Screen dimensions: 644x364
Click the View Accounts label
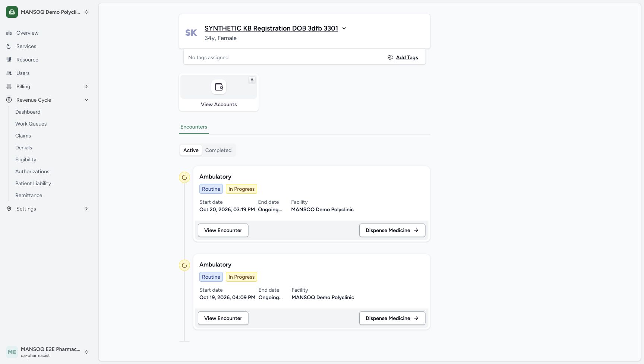tap(219, 104)
